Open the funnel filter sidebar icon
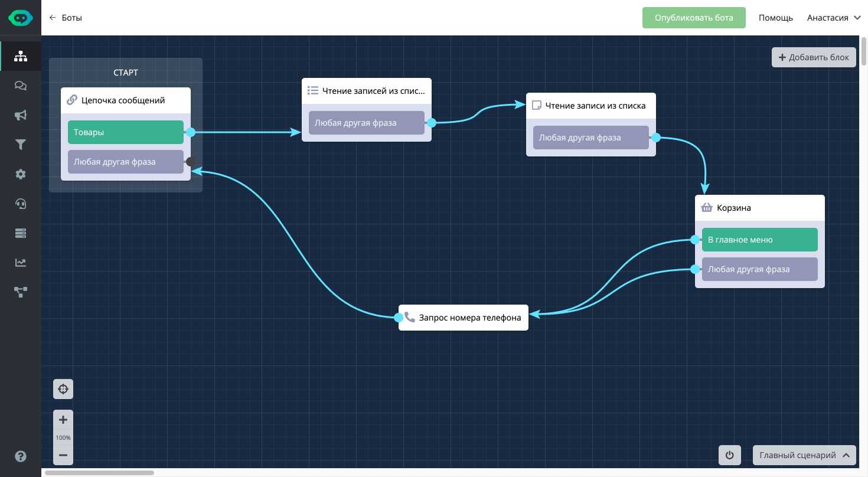This screenshot has height=477, width=868. click(x=21, y=145)
